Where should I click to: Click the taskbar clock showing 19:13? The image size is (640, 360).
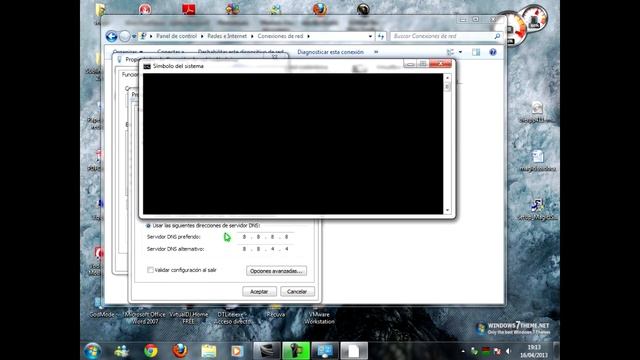(x=534, y=351)
